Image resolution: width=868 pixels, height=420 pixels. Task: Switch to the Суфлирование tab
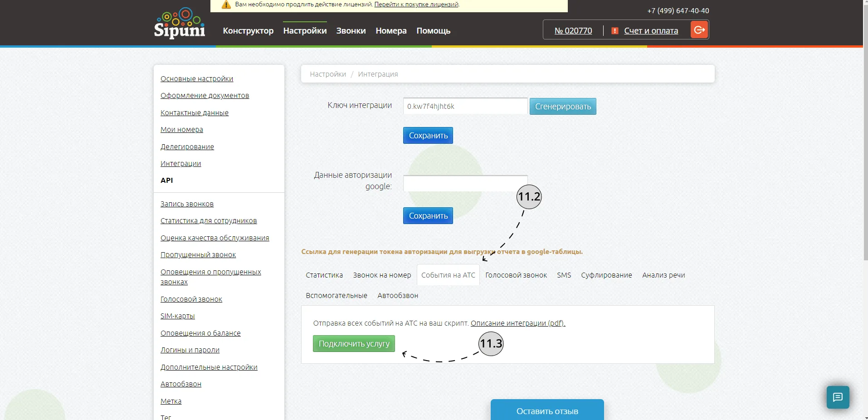coord(606,275)
